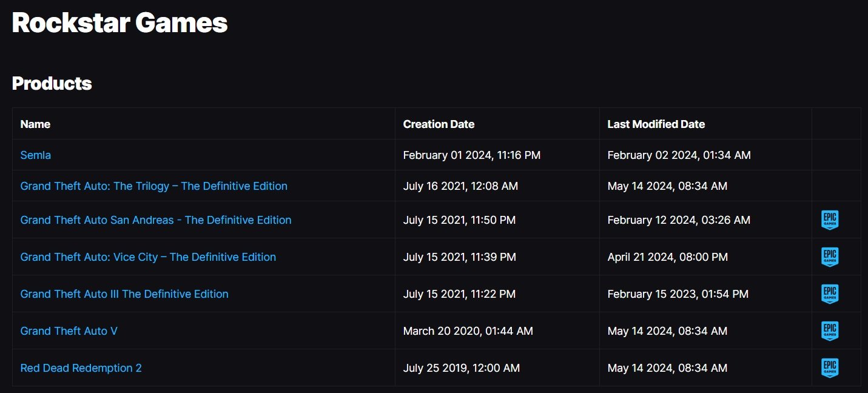Click creation date February 01 2024, 11:16 PM

pos(472,155)
